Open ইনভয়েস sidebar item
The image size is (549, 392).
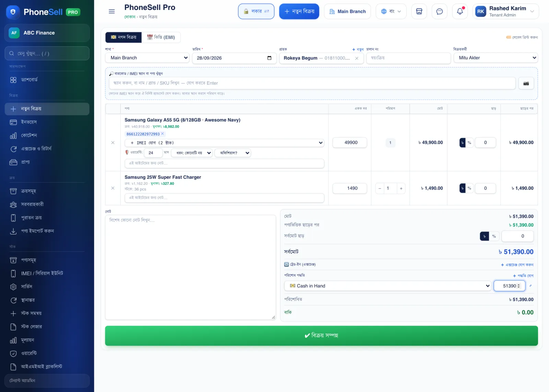coord(47,122)
